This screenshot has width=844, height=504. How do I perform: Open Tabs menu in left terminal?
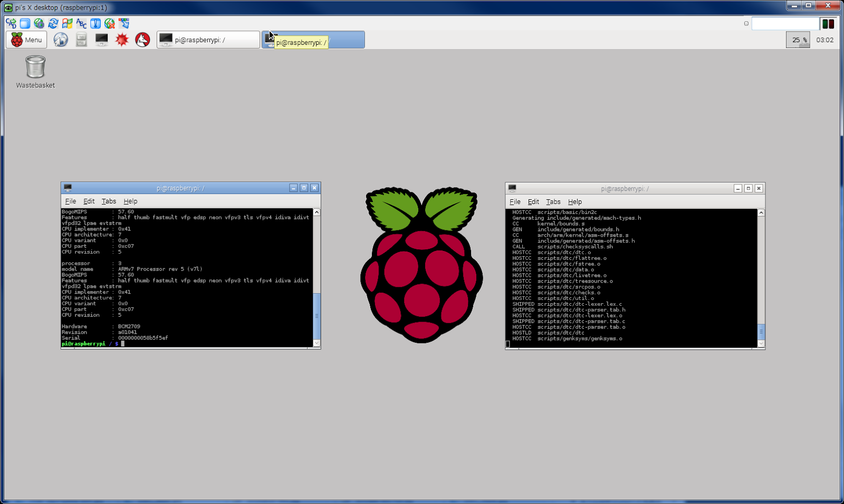pos(109,201)
